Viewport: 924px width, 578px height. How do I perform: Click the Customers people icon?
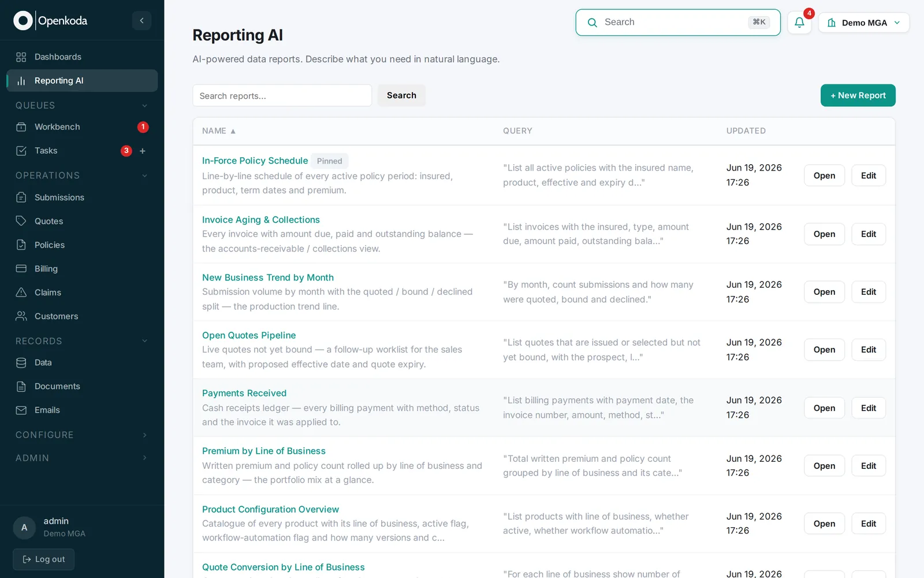(21, 316)
